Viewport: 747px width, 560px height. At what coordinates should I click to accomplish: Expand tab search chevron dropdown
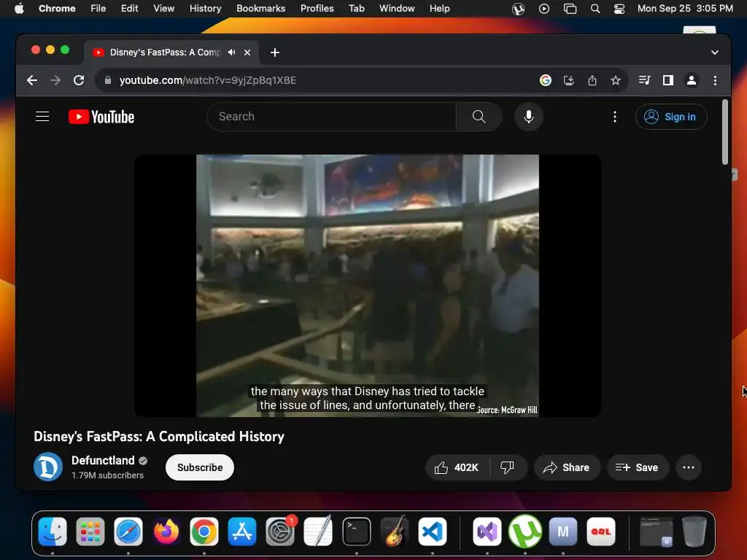click(715, 52)
